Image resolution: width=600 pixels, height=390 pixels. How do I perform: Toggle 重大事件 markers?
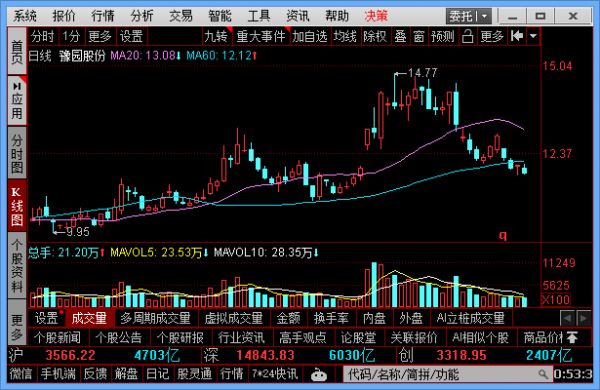tap(261, 36)
